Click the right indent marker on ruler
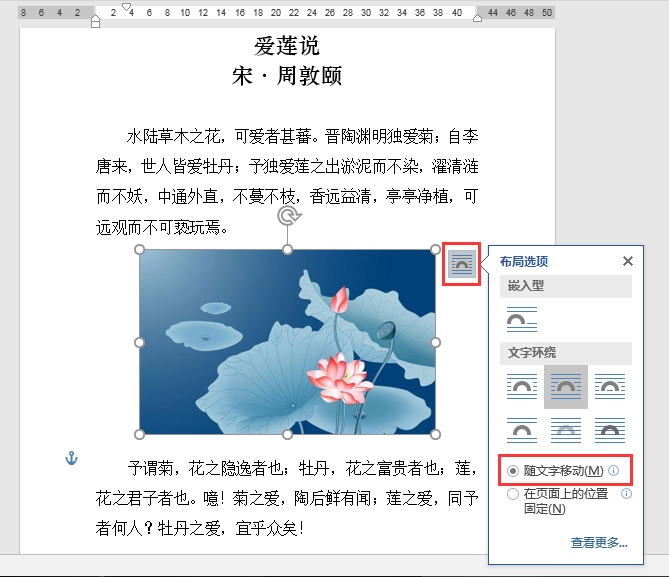The image size is (669, 577). (x=477, y=17)
